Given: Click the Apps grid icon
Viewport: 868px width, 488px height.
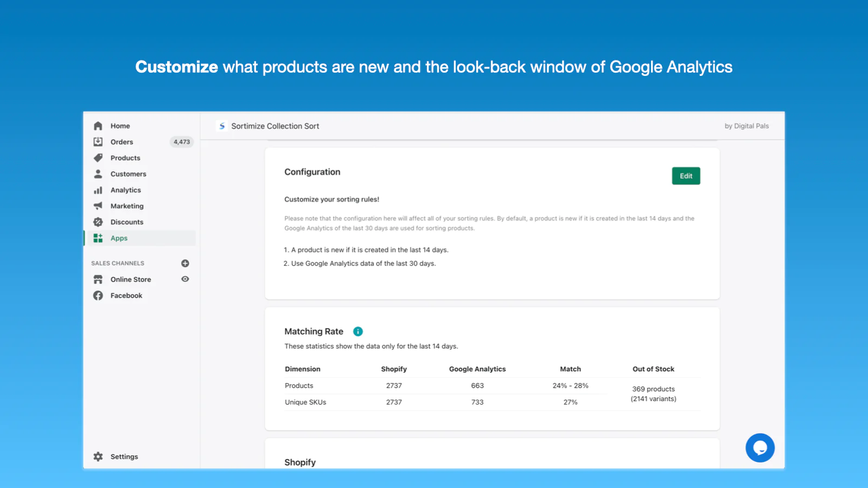Looking at the screenshot, I should pyautogui.click(x=98, y=238).
